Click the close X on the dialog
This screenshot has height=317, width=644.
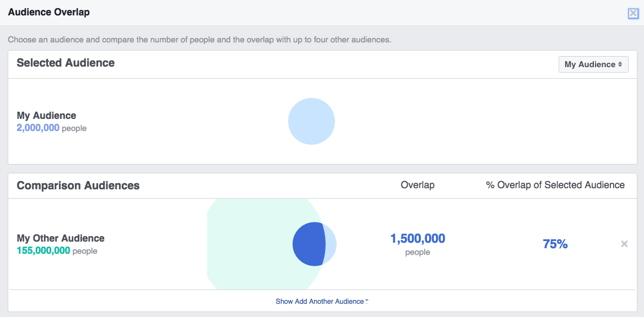click(632, 13)
